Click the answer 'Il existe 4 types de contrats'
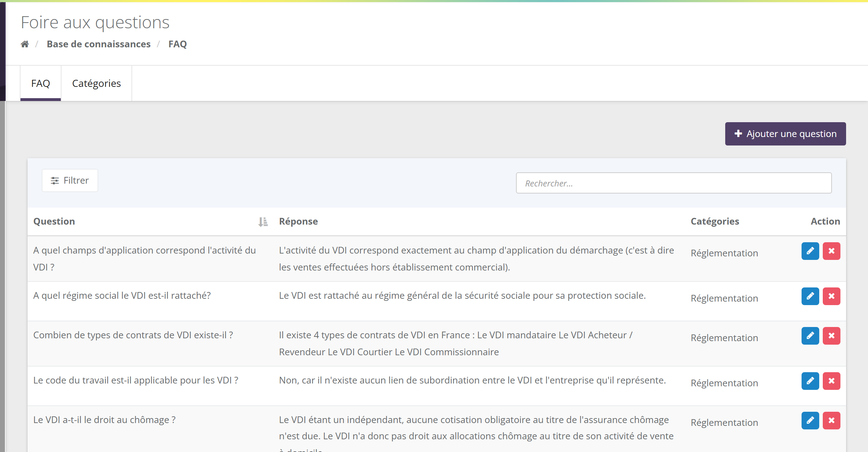 point(456,344)
